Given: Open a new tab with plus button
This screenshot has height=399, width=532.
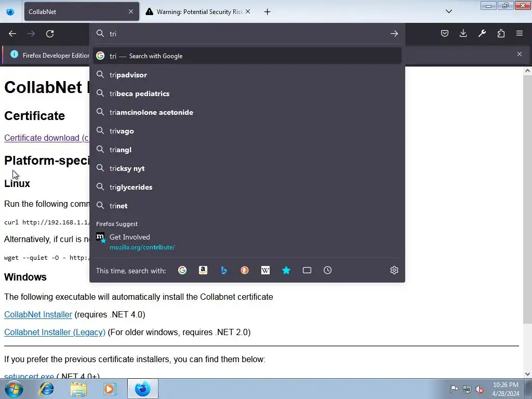Looking at the screenshot, I should (x=268, y=12).
